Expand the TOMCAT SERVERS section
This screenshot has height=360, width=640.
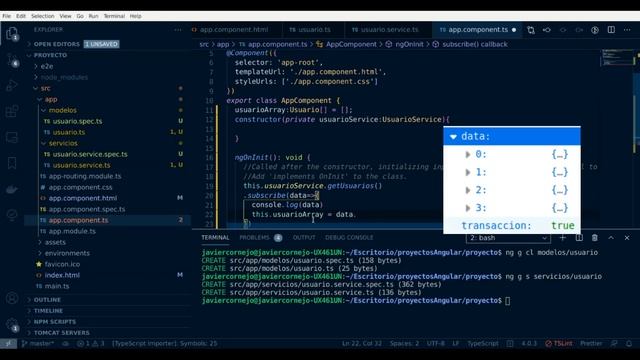[108, 333]
